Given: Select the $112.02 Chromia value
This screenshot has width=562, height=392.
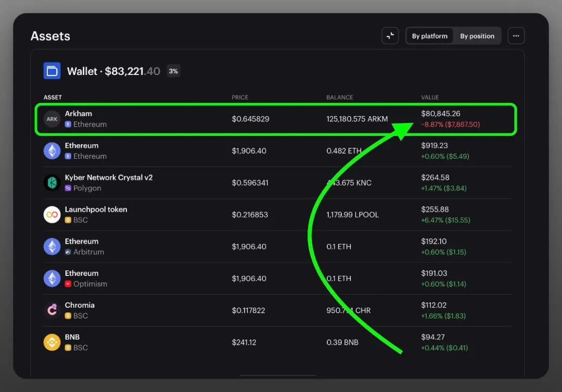Looking at the screenshot, I should [x=433, y=305].
